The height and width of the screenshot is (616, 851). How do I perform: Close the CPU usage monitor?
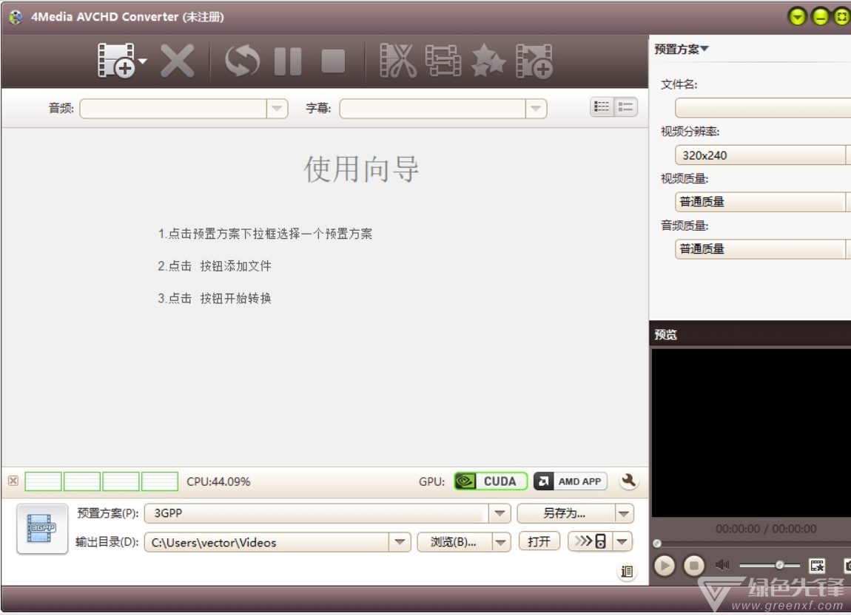click(x=13, y=481)
